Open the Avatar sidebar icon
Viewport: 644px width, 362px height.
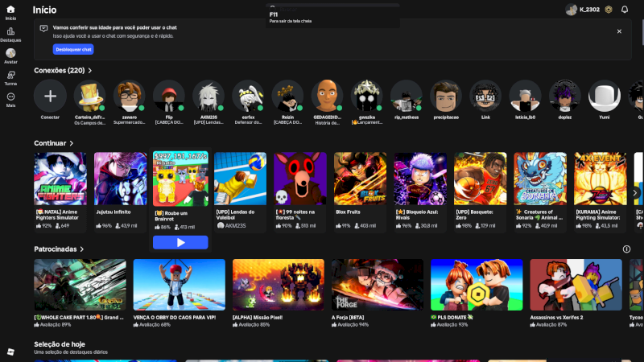10,53
